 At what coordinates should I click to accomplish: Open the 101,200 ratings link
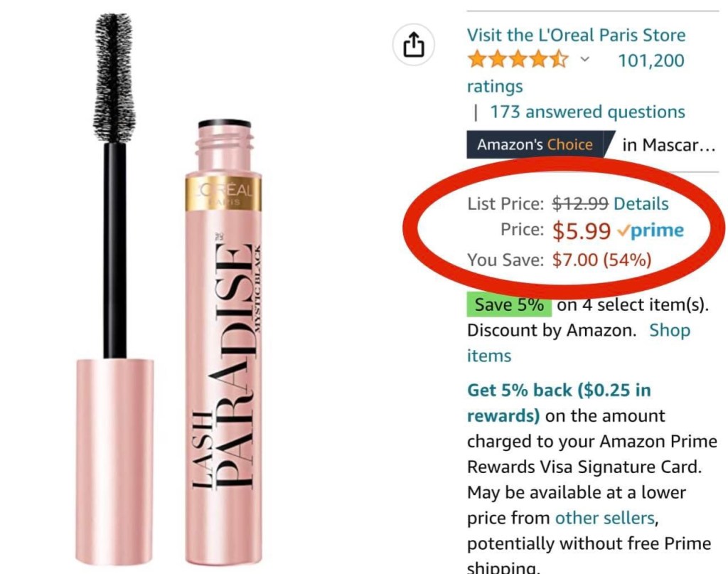pyautogui.click(x=651, y=60)
